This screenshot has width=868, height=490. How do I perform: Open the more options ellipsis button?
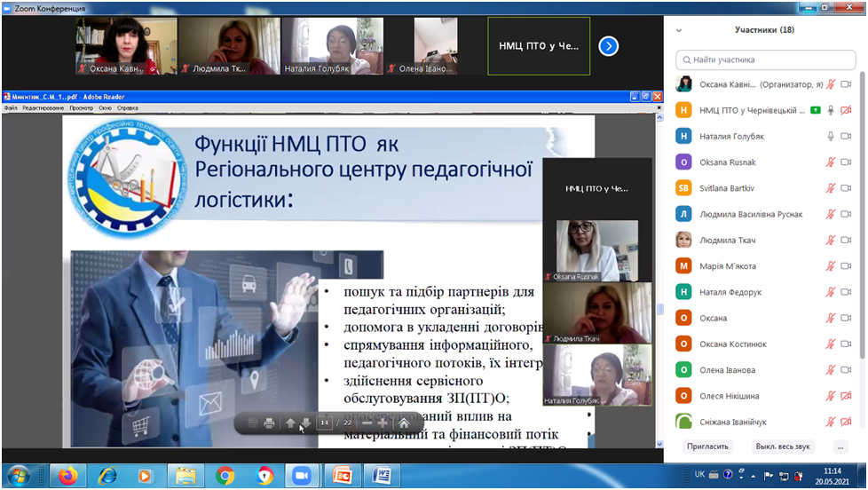tap(840, 447)
